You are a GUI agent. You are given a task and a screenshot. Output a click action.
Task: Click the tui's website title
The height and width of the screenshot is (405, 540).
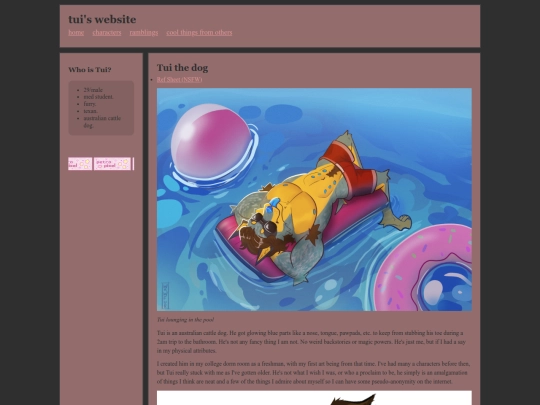pyautogui.click(x=102, y=19)
